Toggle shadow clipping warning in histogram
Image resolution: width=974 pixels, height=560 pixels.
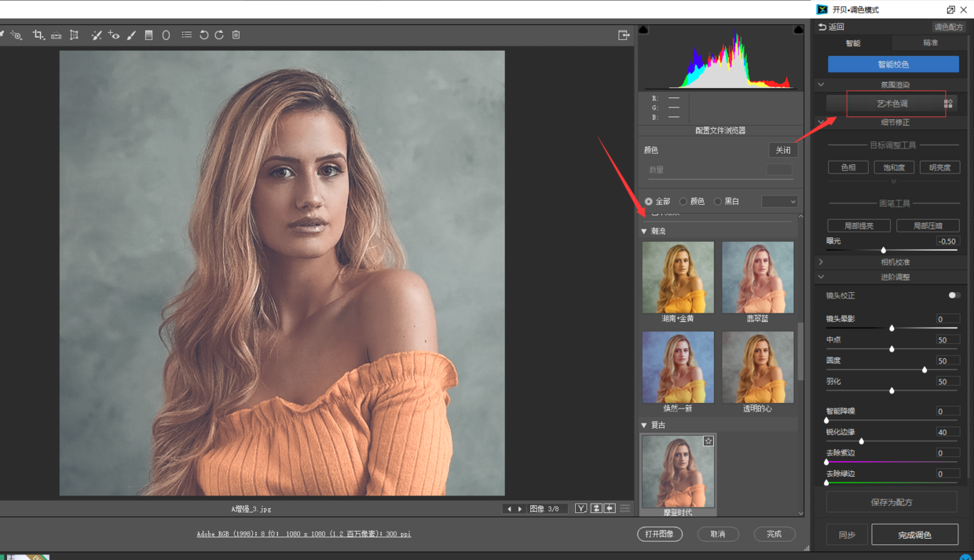(x=643, y=30)
